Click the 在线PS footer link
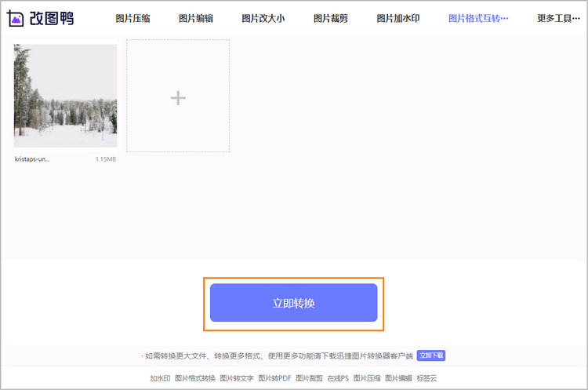588x390 pixels. (x=338, y=378)
